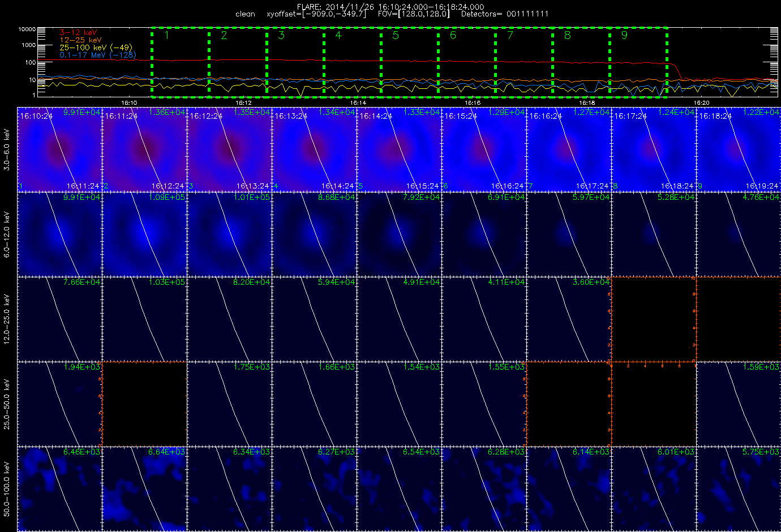Click the 16:20 time axis label

701,102
